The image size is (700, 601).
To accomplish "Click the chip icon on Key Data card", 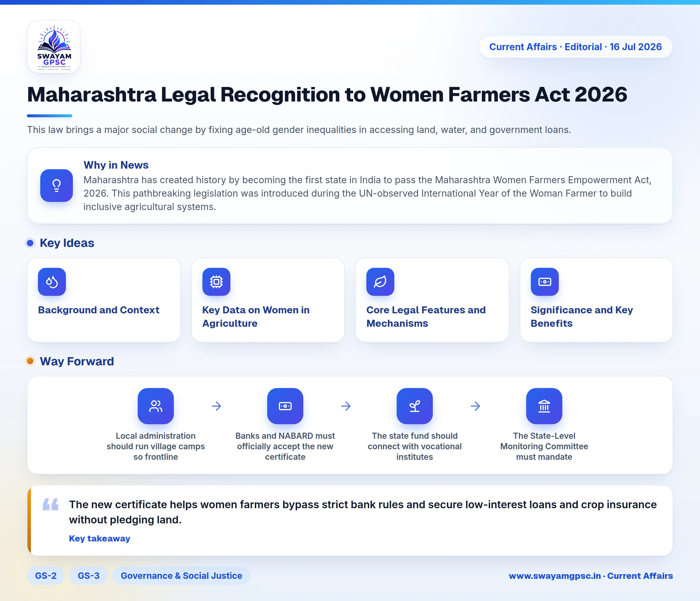I will pyautogui.click(x=216, y=282).
